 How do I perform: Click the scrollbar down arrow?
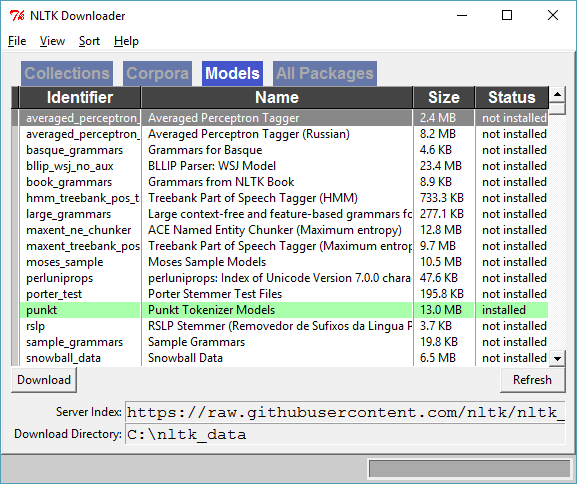click(x=557, y=358)
